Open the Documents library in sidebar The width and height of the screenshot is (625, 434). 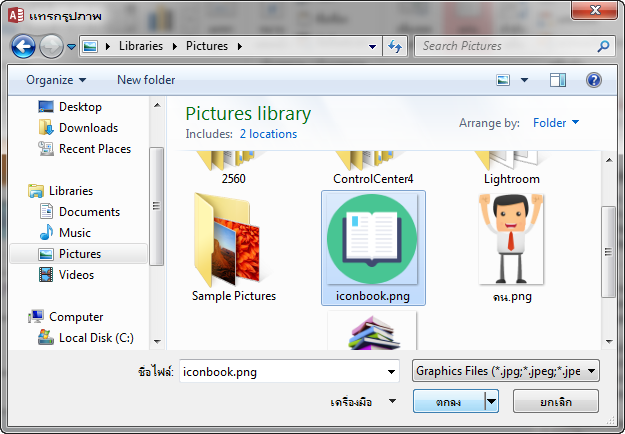(89, 212)
